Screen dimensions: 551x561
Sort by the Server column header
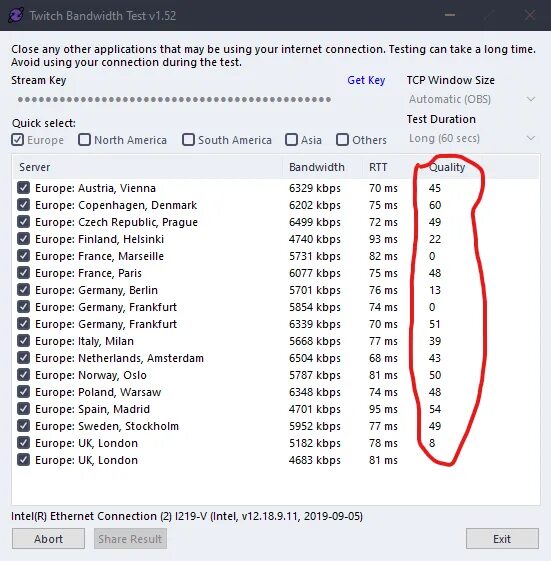click(147, 167)
